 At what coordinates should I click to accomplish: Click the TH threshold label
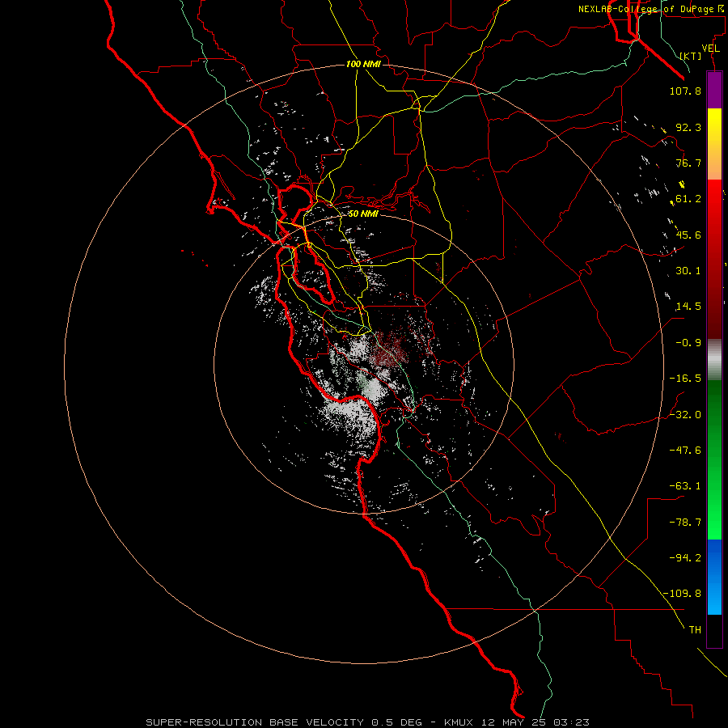click(695, 630)
